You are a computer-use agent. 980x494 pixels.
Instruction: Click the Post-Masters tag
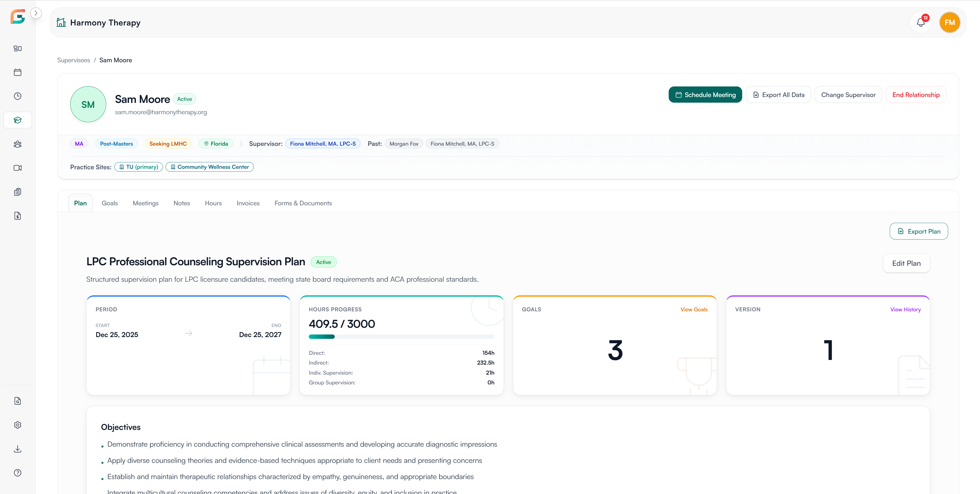116,144
